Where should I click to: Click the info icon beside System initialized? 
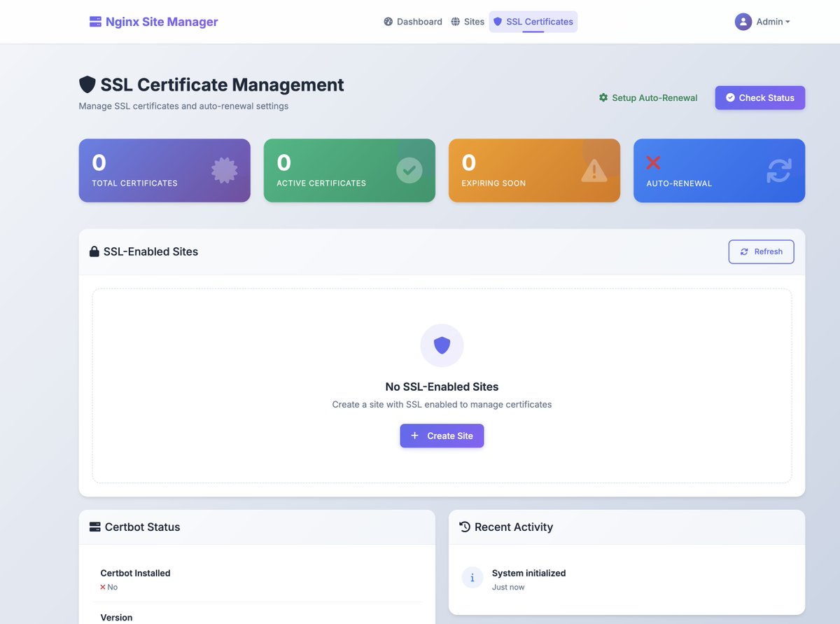(472, 578)
